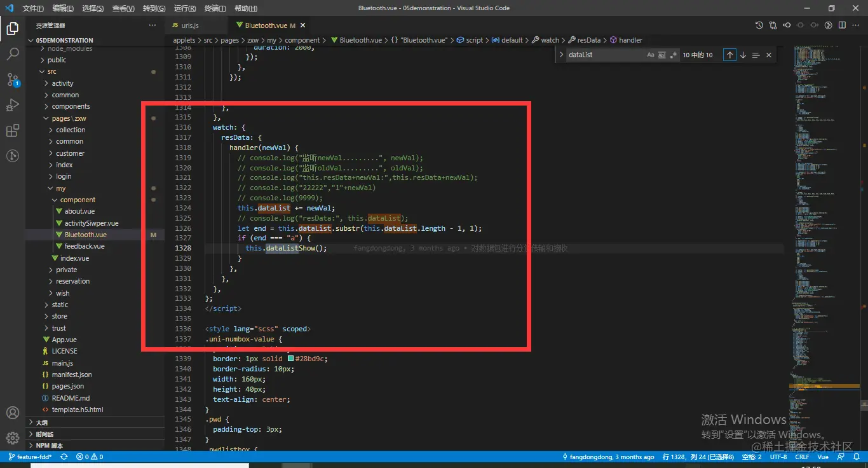Synchronize changes in status bar
This screenshot has height=468, width=868.
coord(64,457)
